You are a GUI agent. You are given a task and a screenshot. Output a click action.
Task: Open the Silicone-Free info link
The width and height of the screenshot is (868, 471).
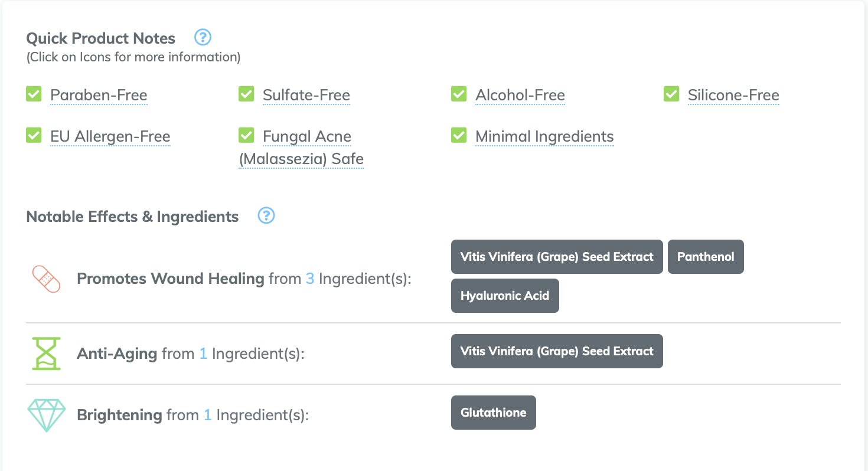[x=733, y=96]
